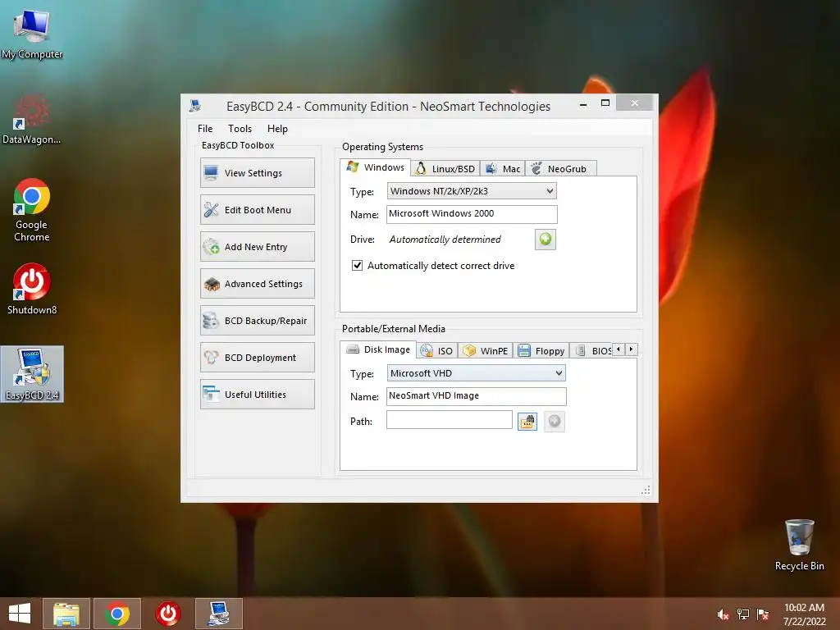840x630 pixels.
Task: Switch to the NeoGrub tab
Action: (x=560, y=169)
